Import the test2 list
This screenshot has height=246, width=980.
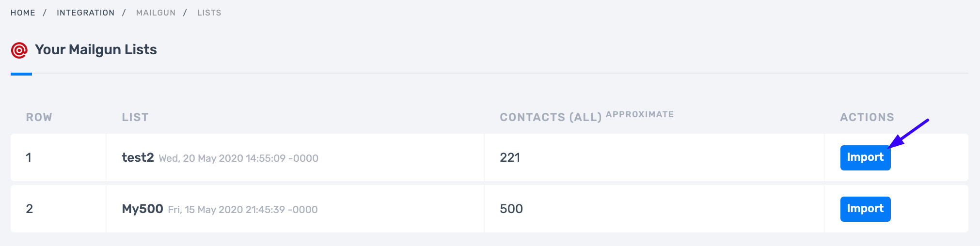pyautogui.click(x=865, y=157)
